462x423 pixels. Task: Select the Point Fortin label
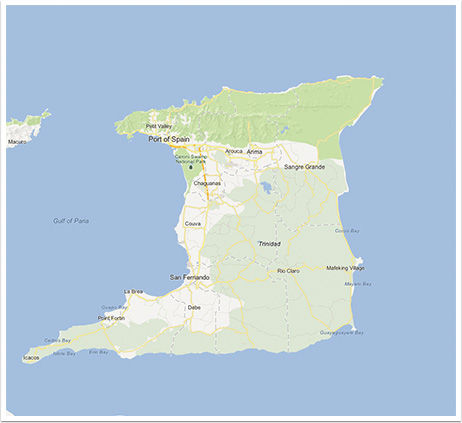(111, 318)
